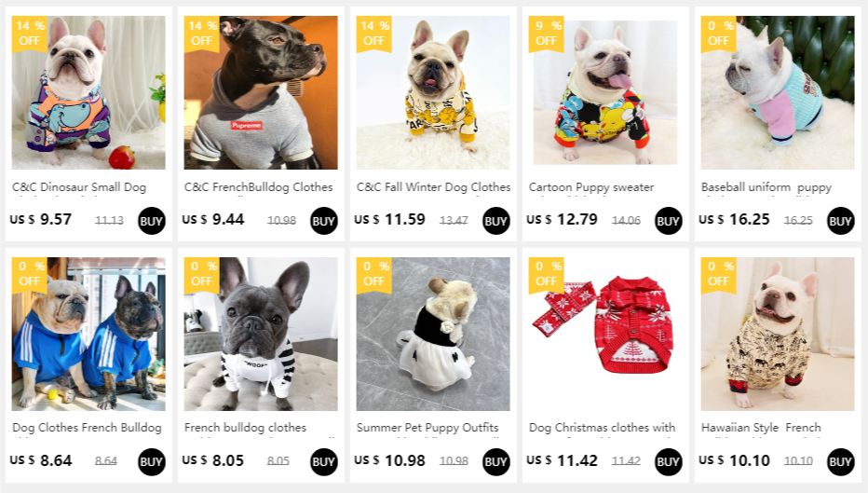
Task: Buy the Hawaiian Style French item
Action: (x=840, y=462)
